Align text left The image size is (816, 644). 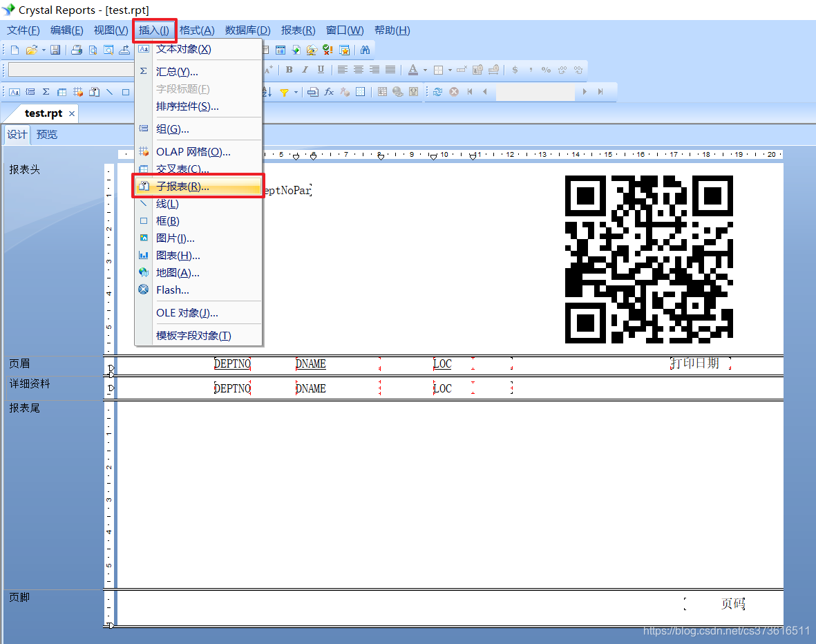point(343,70)
